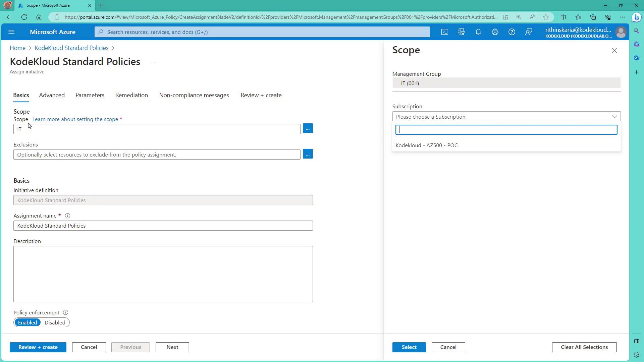Viewport: 644px width, 362px height.
Task: Click the Description text area
Action: pyautogui.click(x=163, y=274)
